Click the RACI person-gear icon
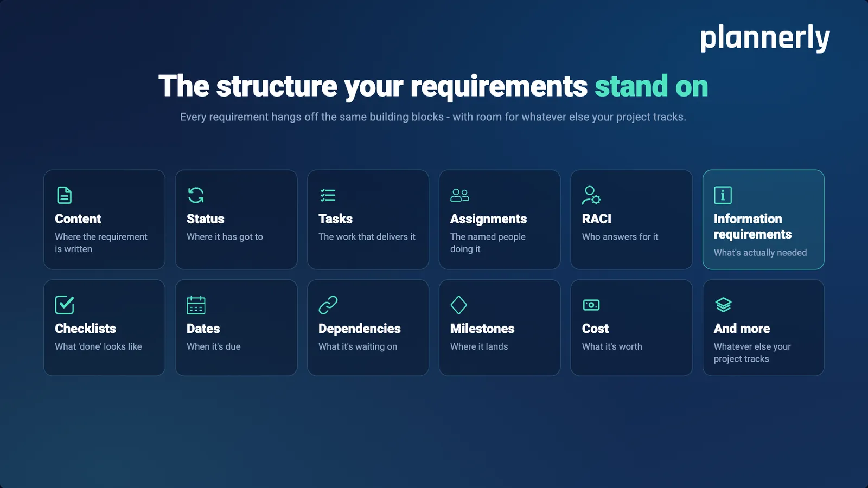Image resolution: width=868 pixels, height=488 pixels. pos(591,195)
